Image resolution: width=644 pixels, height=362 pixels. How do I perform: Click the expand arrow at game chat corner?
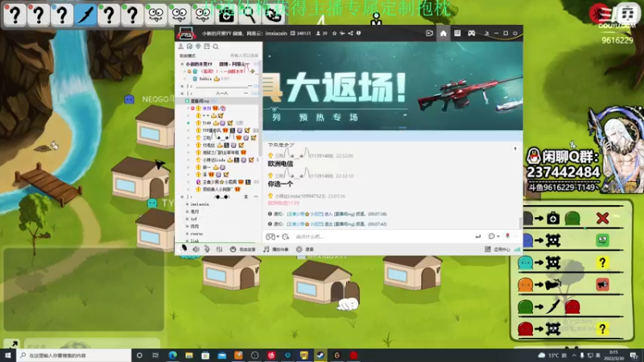(x=11, y=344)
